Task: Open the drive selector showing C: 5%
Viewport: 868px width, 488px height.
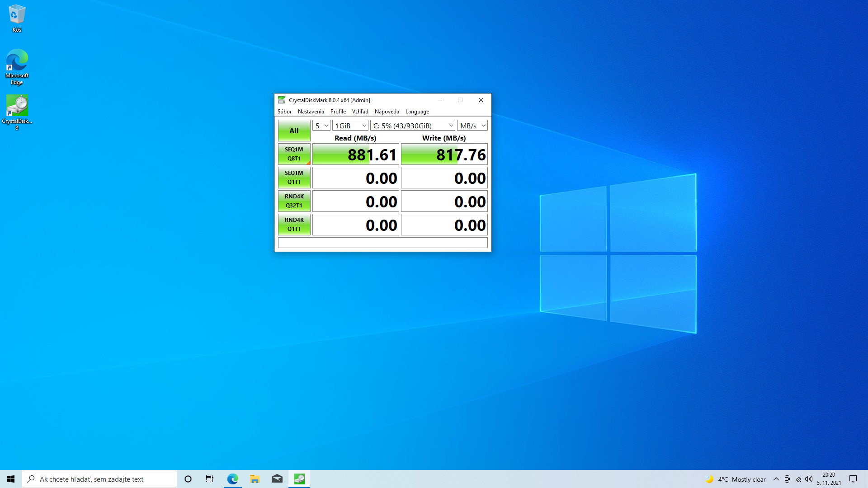Action: [412, 126]
